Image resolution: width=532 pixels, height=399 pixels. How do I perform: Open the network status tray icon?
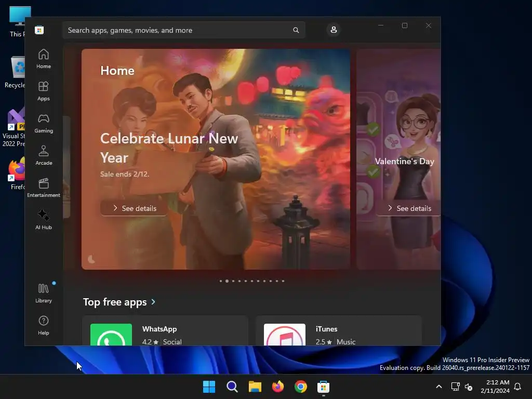tap(455, 387)
